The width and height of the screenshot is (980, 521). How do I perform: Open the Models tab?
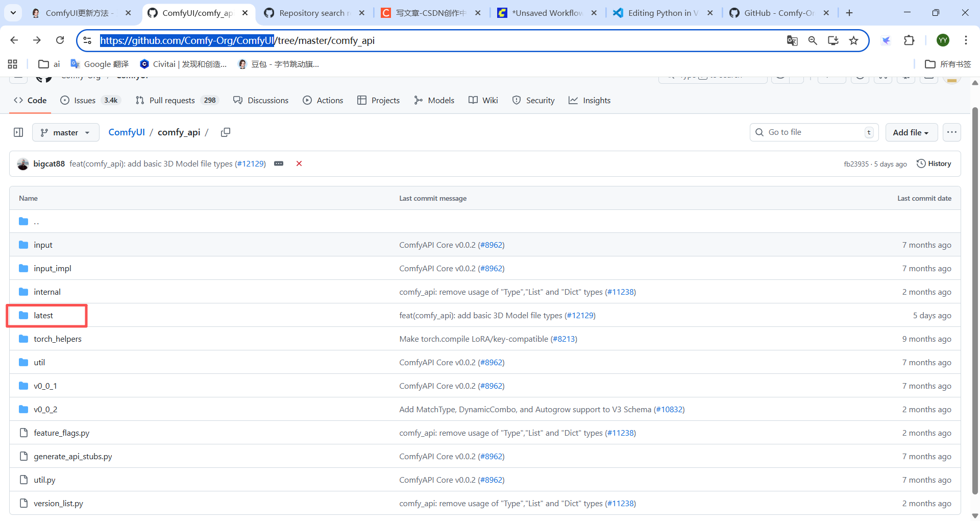coord(434,100)
